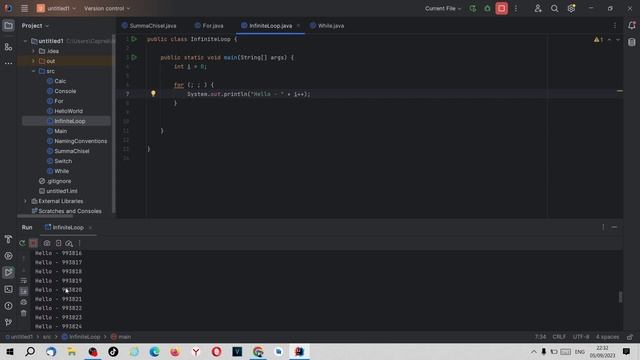Open the Git tool window icon

(8, 322)
